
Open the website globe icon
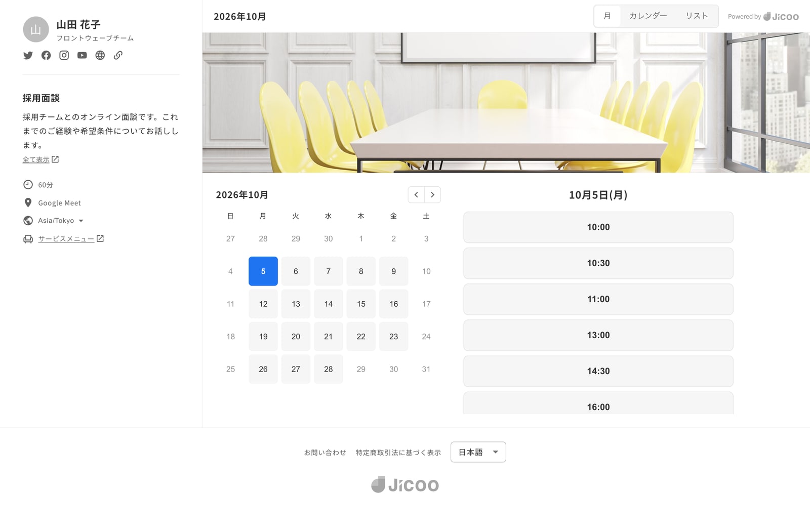100,55
